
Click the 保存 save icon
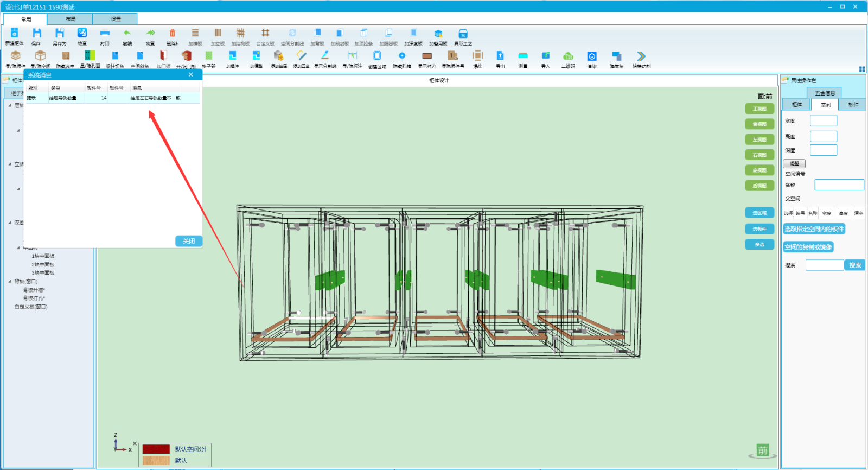36,34
